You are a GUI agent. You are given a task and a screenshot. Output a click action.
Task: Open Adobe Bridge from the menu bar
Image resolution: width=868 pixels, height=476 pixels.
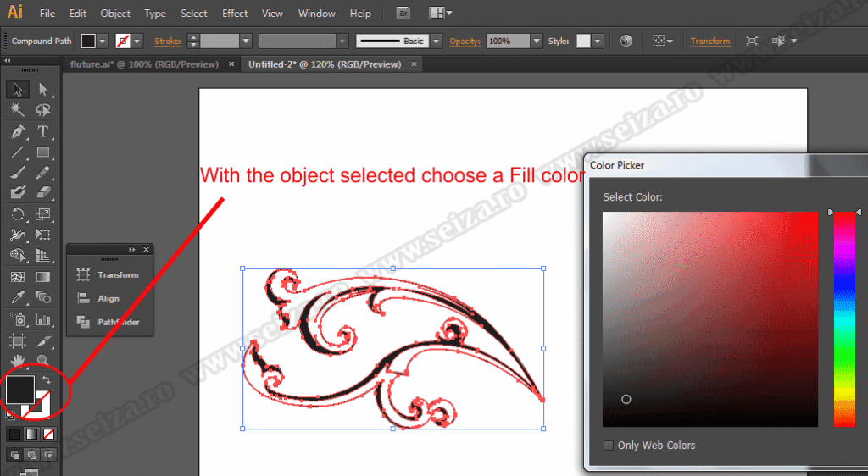pyautogui.click(x=403, y=14)
